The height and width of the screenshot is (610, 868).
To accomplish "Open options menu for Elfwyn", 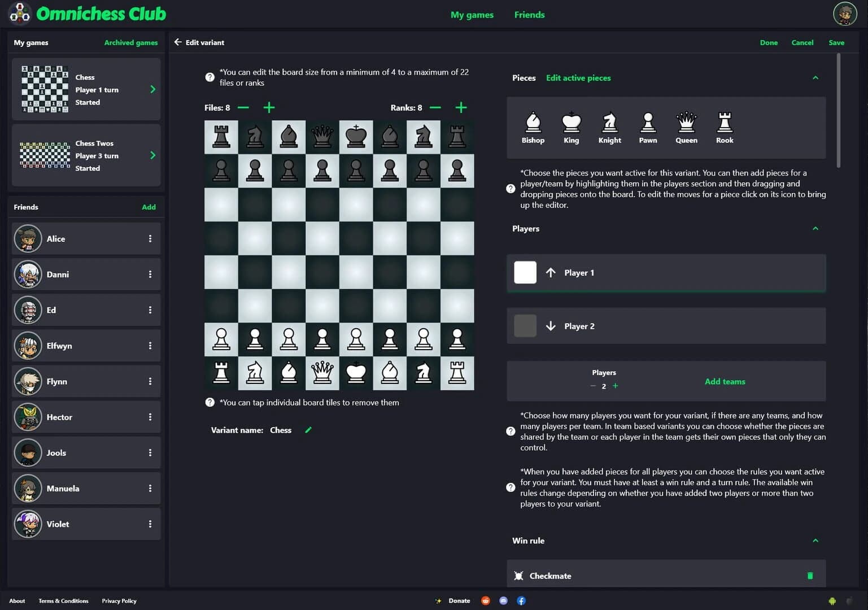I will pos(150,345).
